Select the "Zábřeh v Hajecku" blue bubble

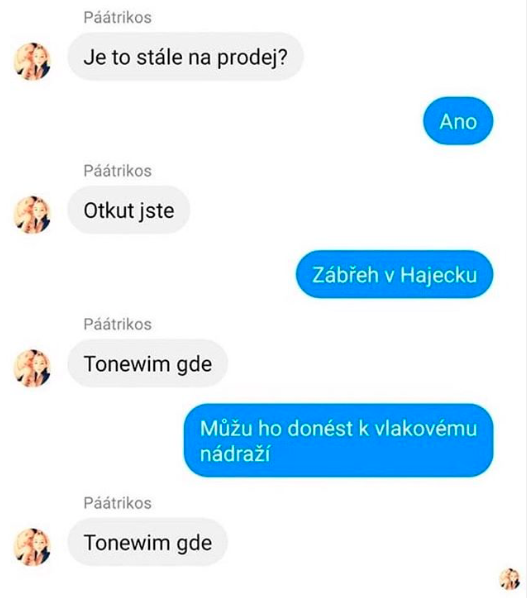(394, 275)
